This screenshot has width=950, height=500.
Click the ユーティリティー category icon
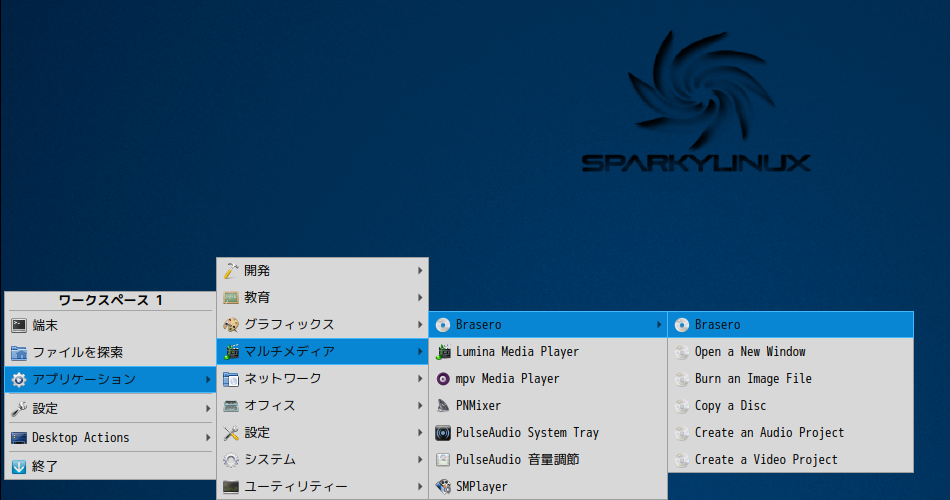click(x=231, y=487)
